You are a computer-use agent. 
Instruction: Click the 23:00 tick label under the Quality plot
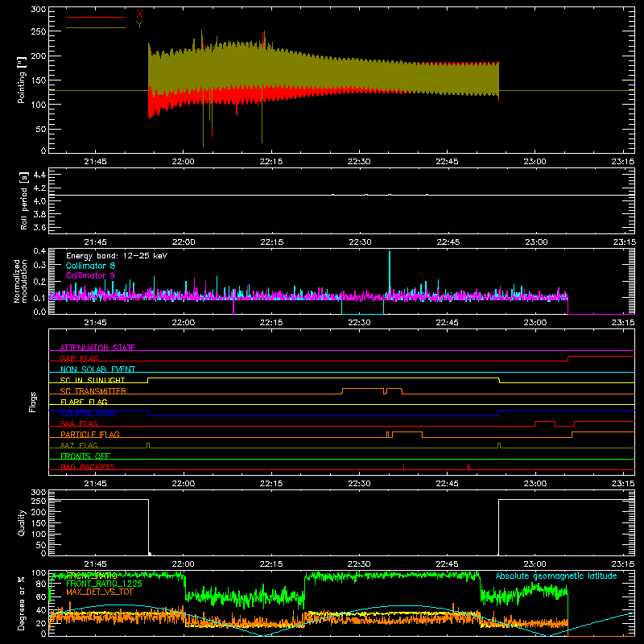click(535, 564)
